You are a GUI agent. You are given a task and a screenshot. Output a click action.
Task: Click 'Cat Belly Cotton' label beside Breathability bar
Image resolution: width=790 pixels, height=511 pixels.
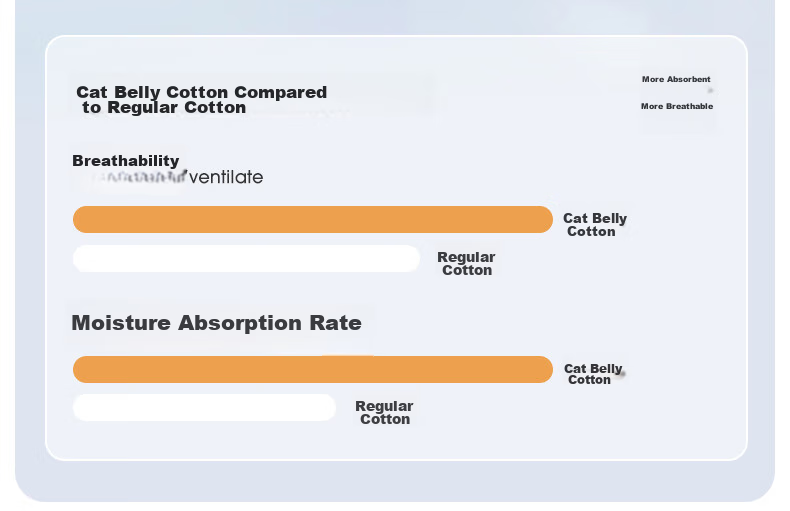(x=595, y=225)
